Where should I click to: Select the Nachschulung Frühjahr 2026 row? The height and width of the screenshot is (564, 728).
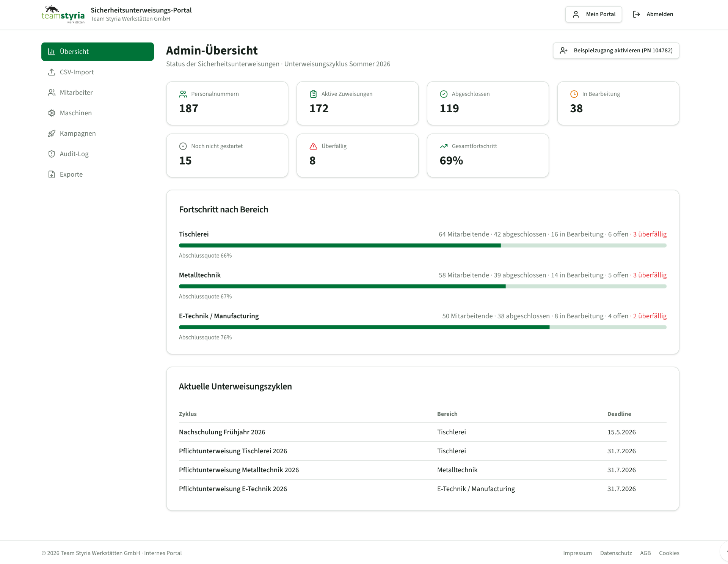coord(423,432)
